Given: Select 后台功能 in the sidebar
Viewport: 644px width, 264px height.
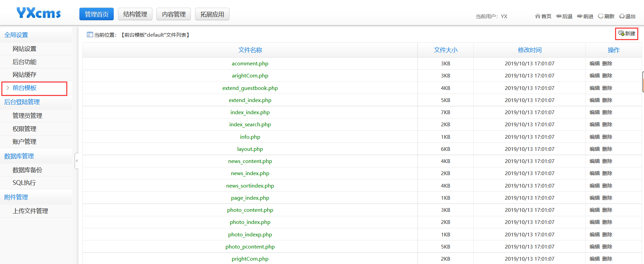Looking at the screenshot, I should (25, 62).
